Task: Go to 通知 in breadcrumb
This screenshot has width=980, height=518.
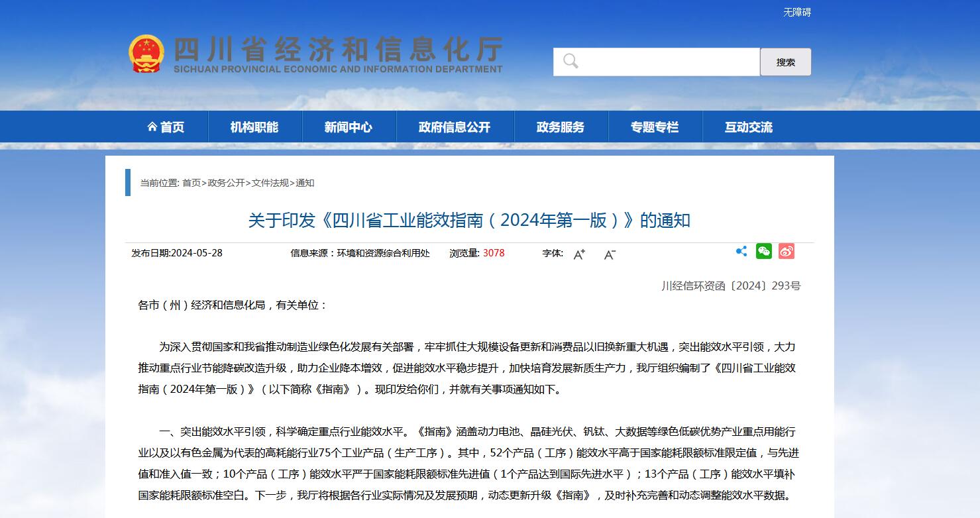Action: [305, 183]
